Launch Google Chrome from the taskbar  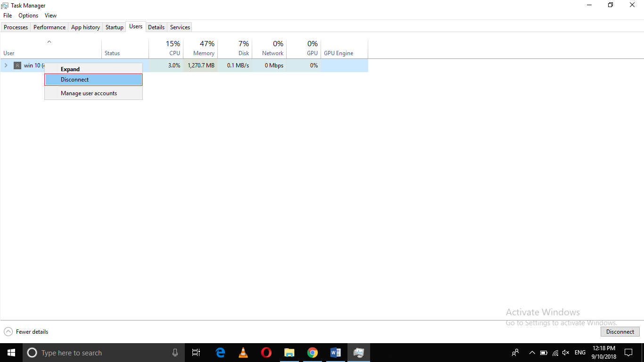(313, 353)
